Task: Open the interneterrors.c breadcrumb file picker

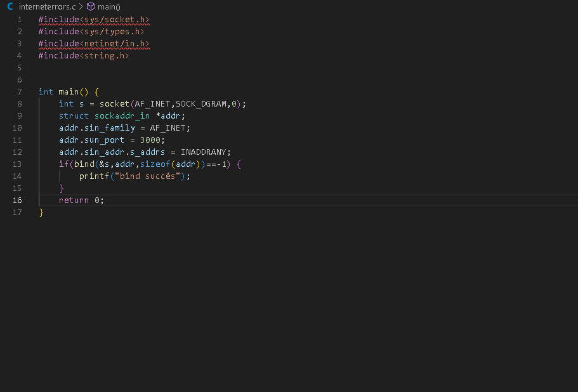Action: tap(47, 6)
